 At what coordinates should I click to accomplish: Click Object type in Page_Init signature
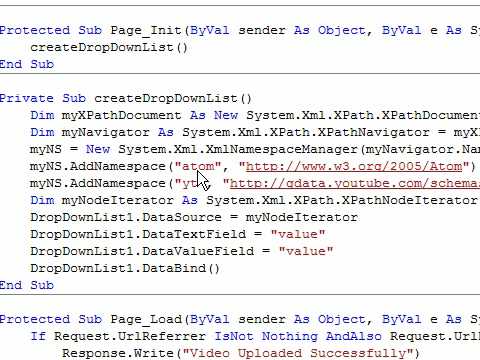point(342,31)
